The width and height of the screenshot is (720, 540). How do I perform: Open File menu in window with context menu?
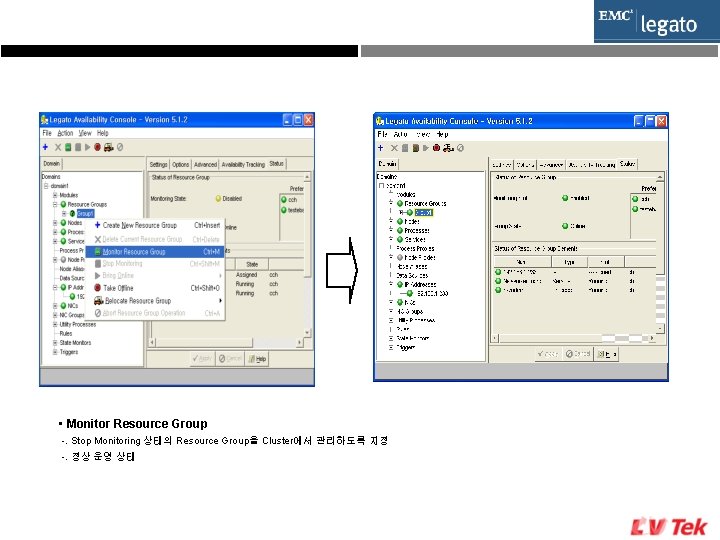coord(47,133)
